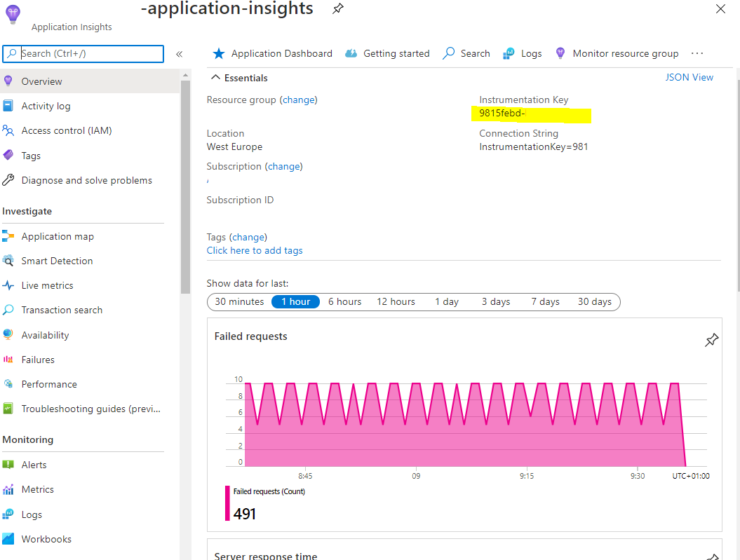Pin the Failed requests chart

711,339
